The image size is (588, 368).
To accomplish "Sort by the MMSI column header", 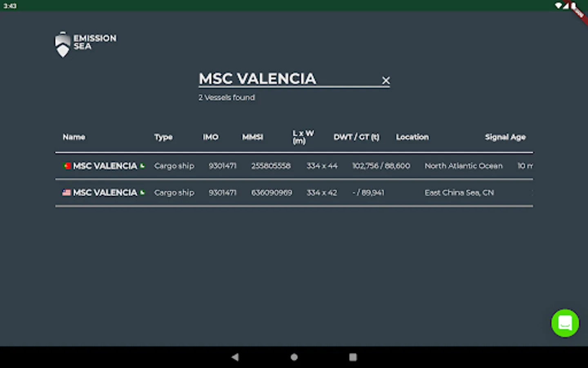I will click(252, 137).
